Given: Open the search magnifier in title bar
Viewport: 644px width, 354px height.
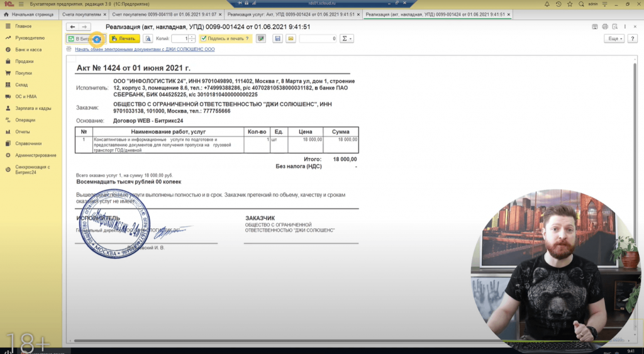Looking at the screenshot, I should [581, 4].
